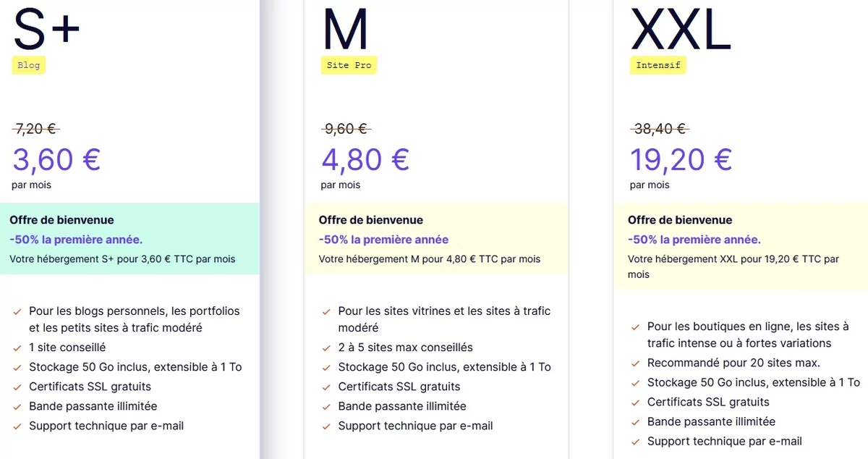Click the checkmark beside "1 site conseillé"
Viewport: 868px width, 459px height.
(x=17, y=348)
